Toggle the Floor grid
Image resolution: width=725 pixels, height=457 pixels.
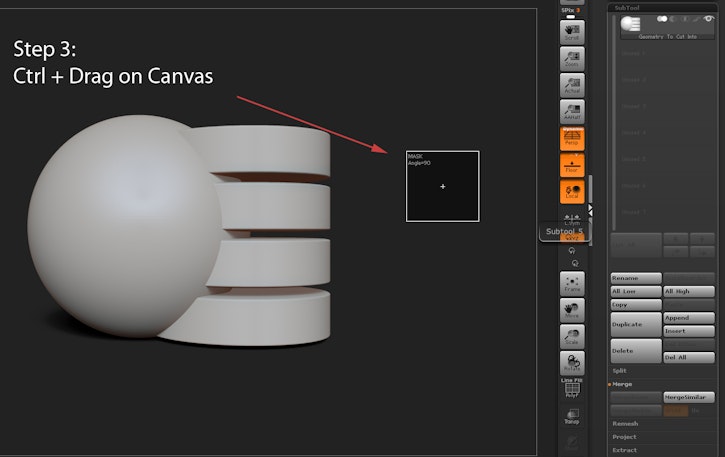[572, 165]
